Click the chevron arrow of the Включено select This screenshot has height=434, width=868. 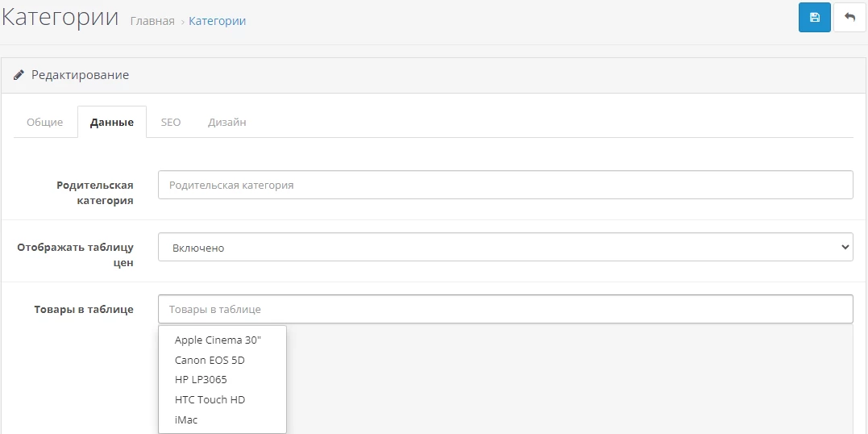(x=845, y=247)
